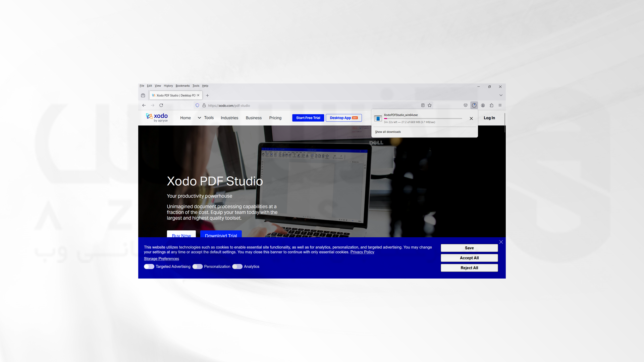Click the XodoPDFStudio_win64.exe file icon
This screenshot has width=644, height=362.
[378, 118]
